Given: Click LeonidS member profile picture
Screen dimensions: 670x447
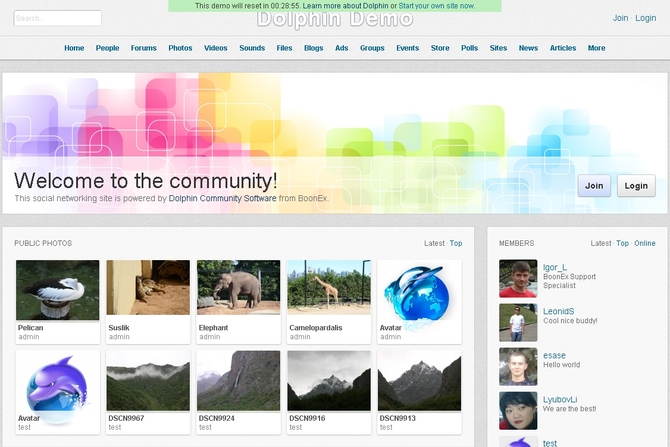Looking at the screenshot, I should tap(518, 323).
